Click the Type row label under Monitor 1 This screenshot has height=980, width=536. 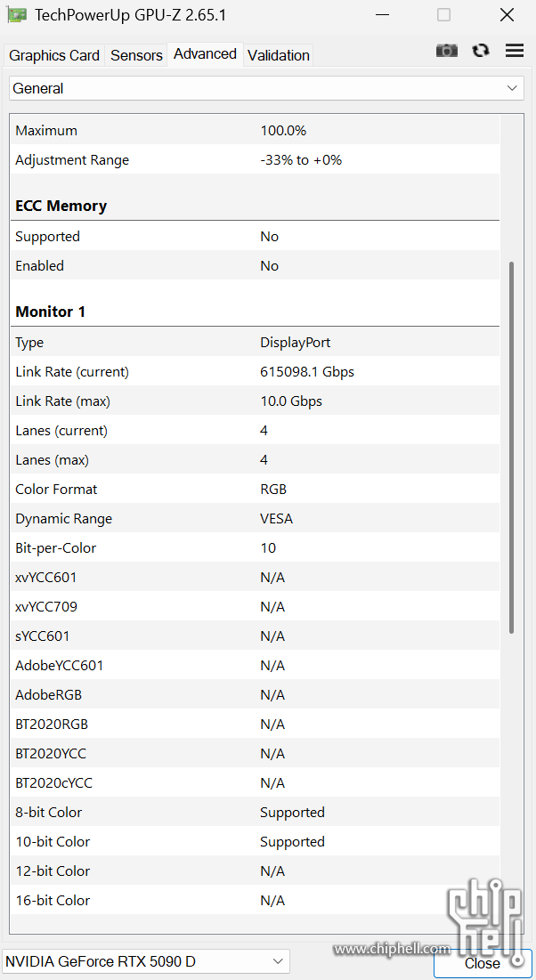pos(29,343)
